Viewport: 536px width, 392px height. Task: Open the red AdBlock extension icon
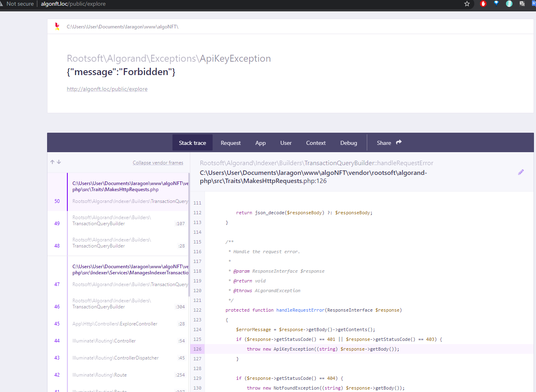tap(483, 4)
